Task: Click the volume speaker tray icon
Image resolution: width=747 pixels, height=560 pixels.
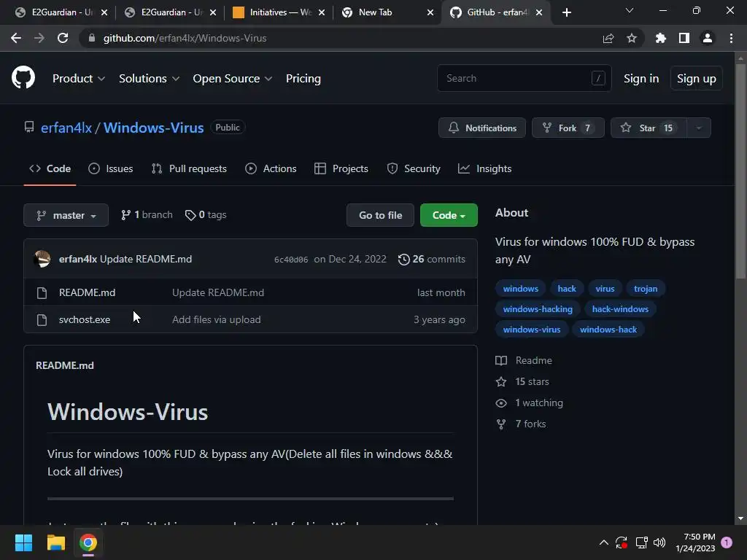Action: pyautogui.click(x=659, y=542)
